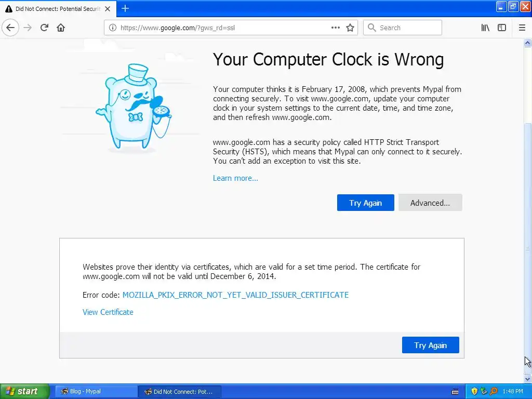532x399 pixels.
Task: Click the lower Try Again button in the details box
Action: click(x=430, y=345)
